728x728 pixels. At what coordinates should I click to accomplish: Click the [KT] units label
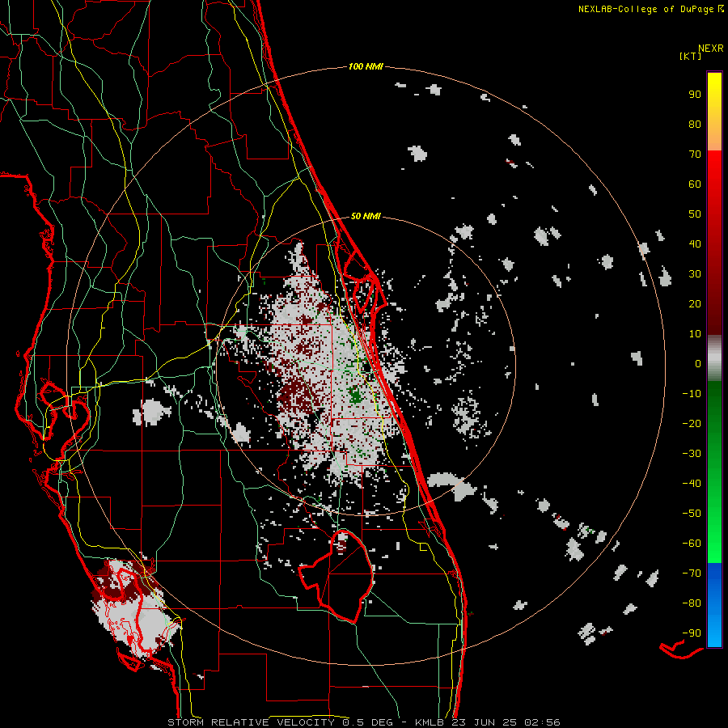pyautogui.click(x=690, y=56)
